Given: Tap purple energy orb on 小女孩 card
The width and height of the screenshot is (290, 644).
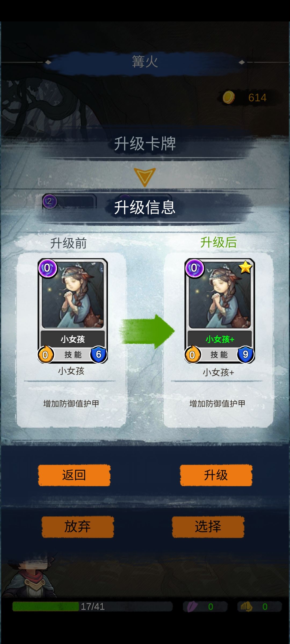Looking at the screenshot, I should pyautogui.click(x=47, y=268).
